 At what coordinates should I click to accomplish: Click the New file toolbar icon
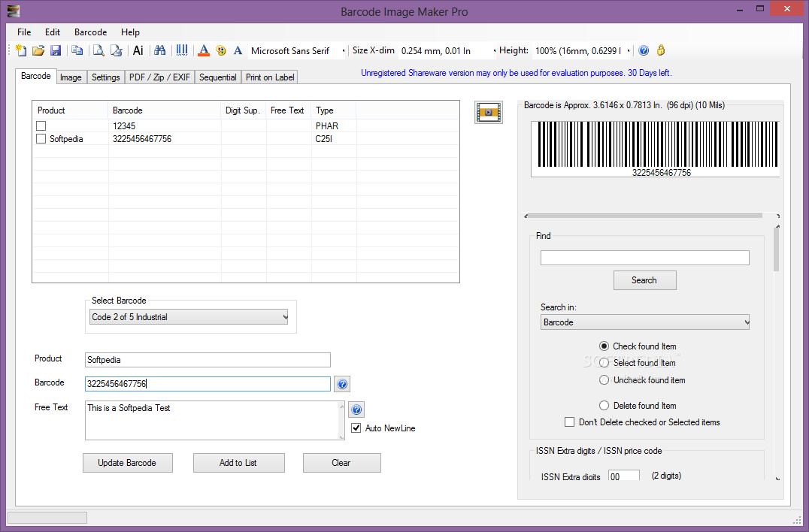click(x=21, y=50)
